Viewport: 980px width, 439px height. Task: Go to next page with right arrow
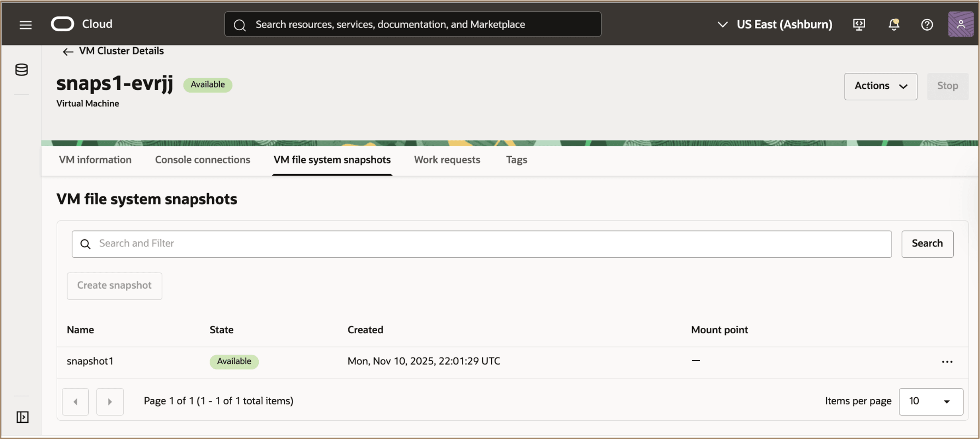(x=110, y=401)
